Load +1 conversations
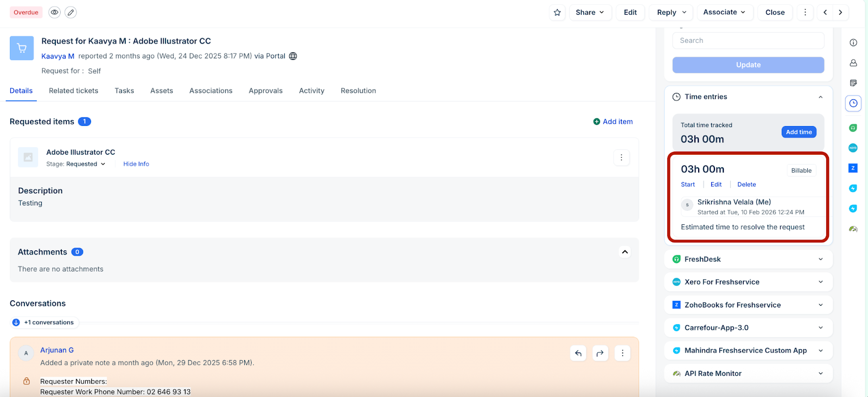 coord(43,323)
